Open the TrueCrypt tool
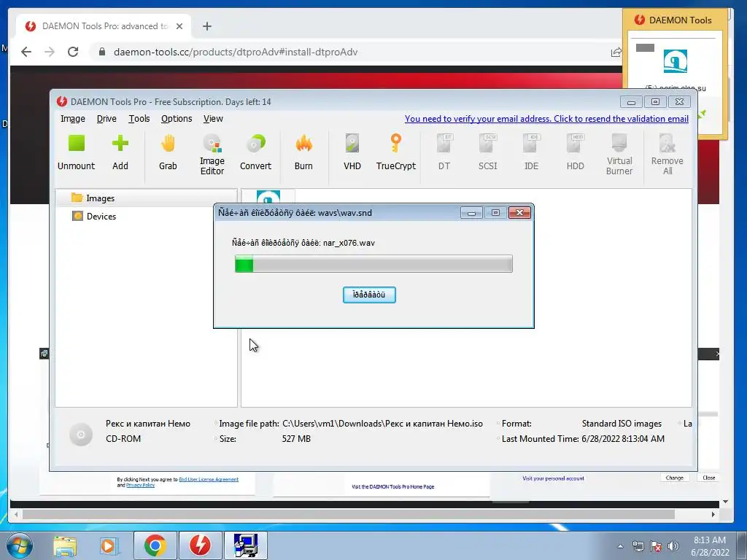This screenshot has height=560, width=747. pos(395,152)
